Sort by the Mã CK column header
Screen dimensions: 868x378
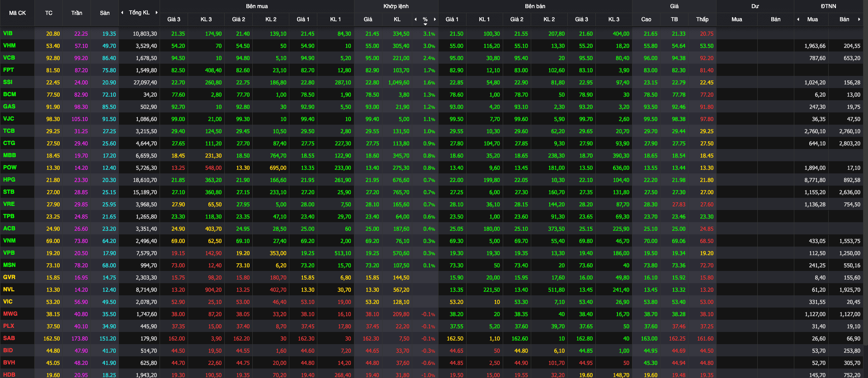pyautogui.click(x=17, y=13)
